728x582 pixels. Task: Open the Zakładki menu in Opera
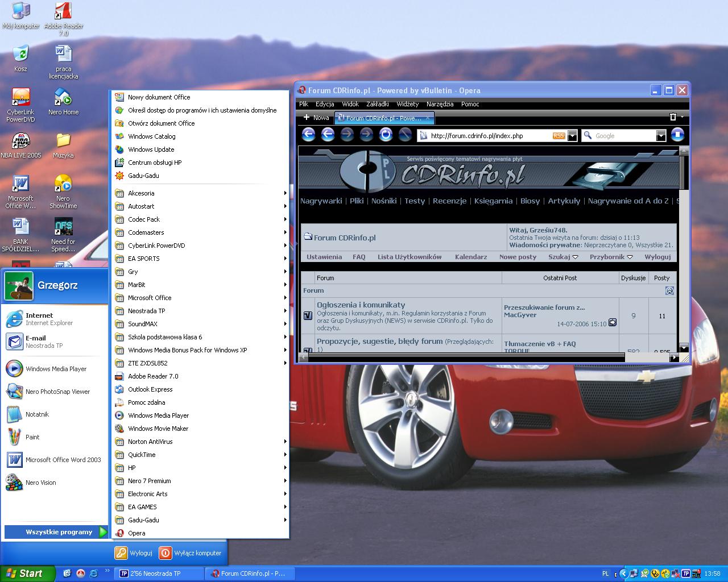[x=378, y=104]
